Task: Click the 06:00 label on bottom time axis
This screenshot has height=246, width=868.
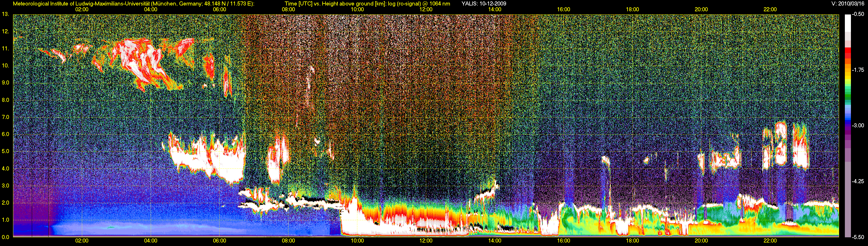Action: [x=219, y=241]
